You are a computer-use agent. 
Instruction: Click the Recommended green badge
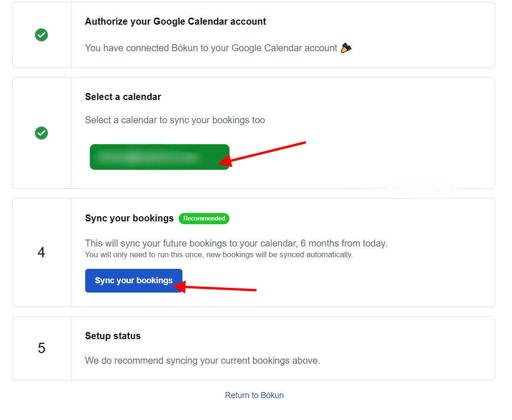click(204, 218)
